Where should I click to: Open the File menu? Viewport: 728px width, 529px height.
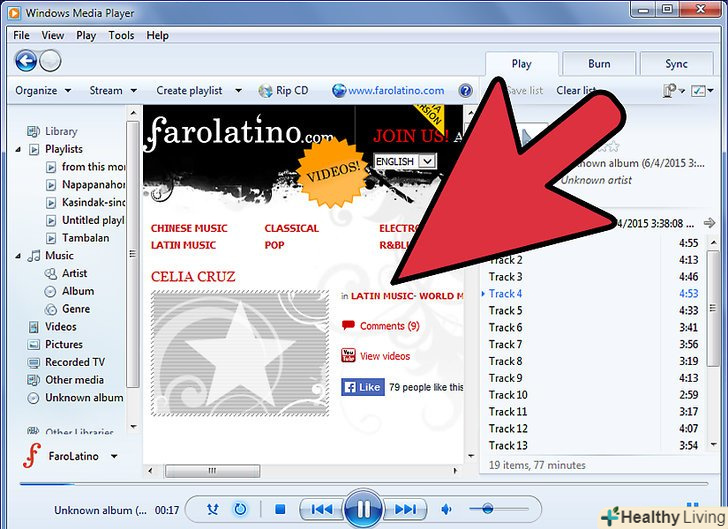(x=21, y=35)
